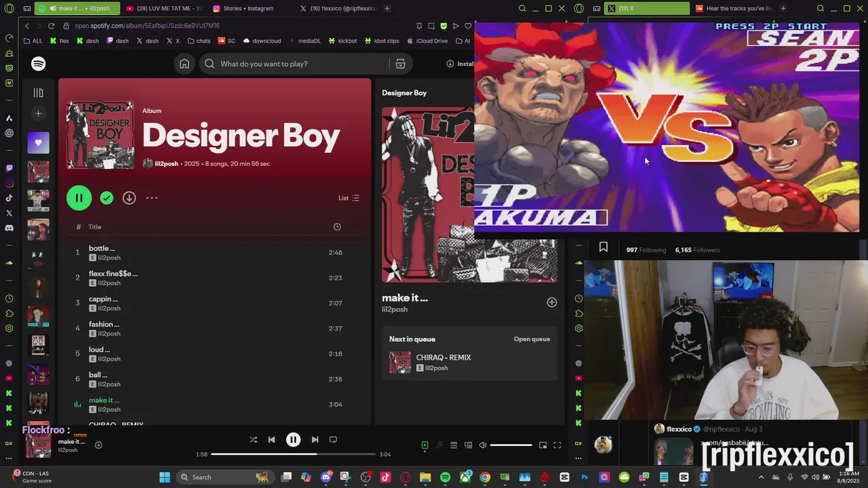The height and width of the screenshot is (488, 868).
Task: View 997 Following list
Action: click(x=646, y=250)
